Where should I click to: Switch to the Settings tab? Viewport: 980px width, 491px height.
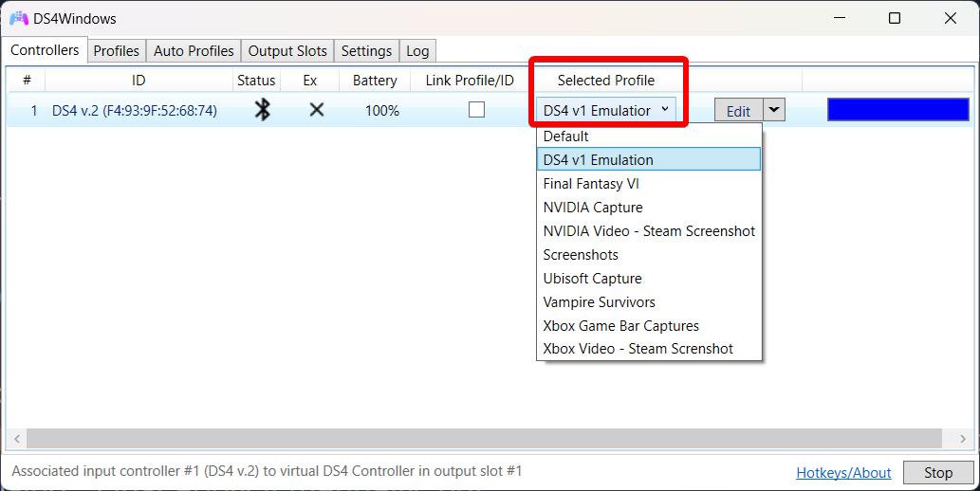pyautogui.click(x=366, y=50)
